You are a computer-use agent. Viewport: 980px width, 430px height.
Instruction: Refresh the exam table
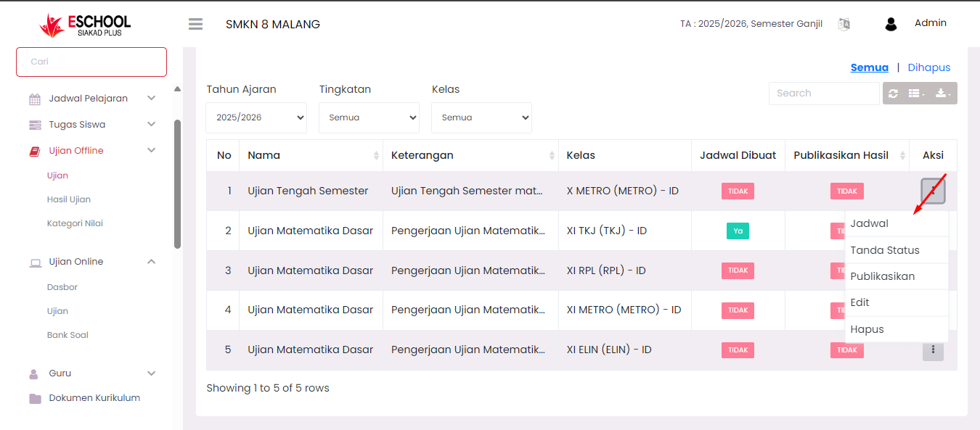[893, 94]
